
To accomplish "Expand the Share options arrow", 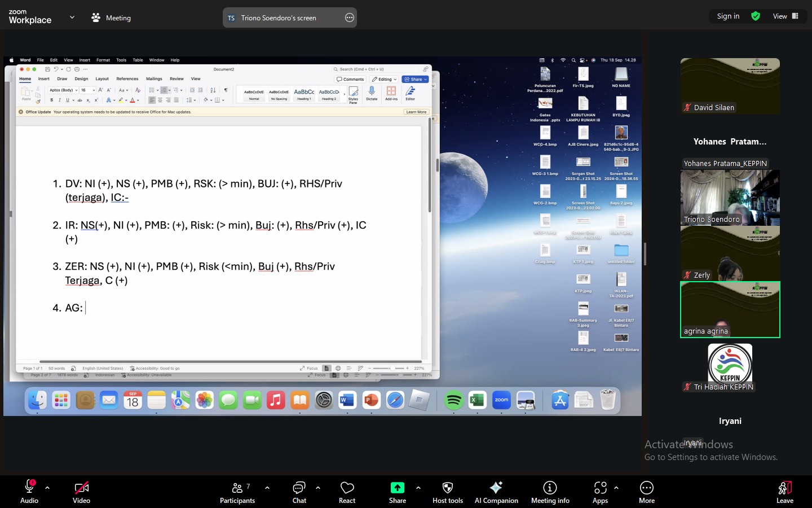I will tap(418, 488).
